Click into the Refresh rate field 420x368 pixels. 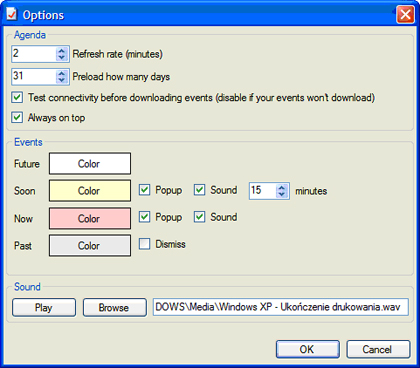[x=34, y=54]
